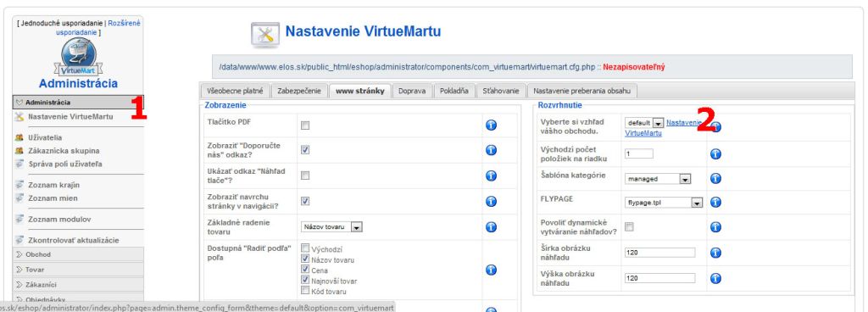Enable Povoliť dynamické vytváranie náhľadov checkbox
Screen dimensions: 868x312
pyautogui.click(x=629, y=227)
